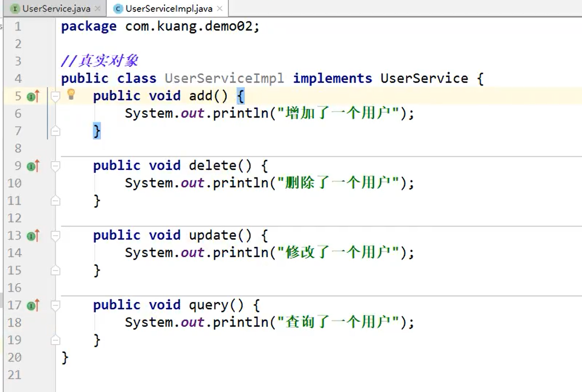Click the class name UserServiceImpl
The image size is (582, 392).
[x=225, y=78]
